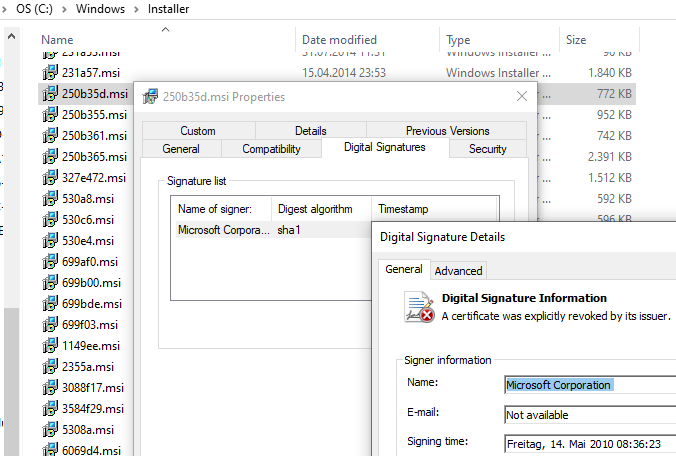Switch to the General tab in Properties
This screenshot has height=456, width=676.
point(181,149)
